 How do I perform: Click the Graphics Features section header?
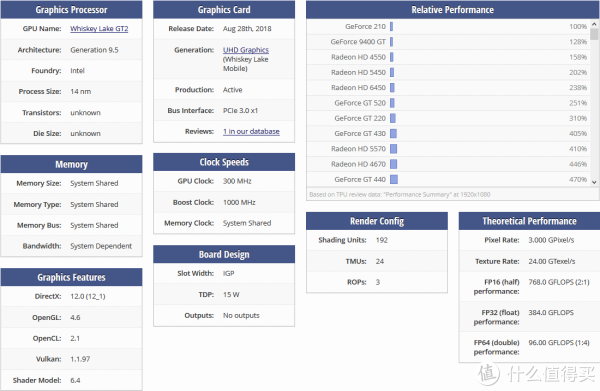click(72, 277)
